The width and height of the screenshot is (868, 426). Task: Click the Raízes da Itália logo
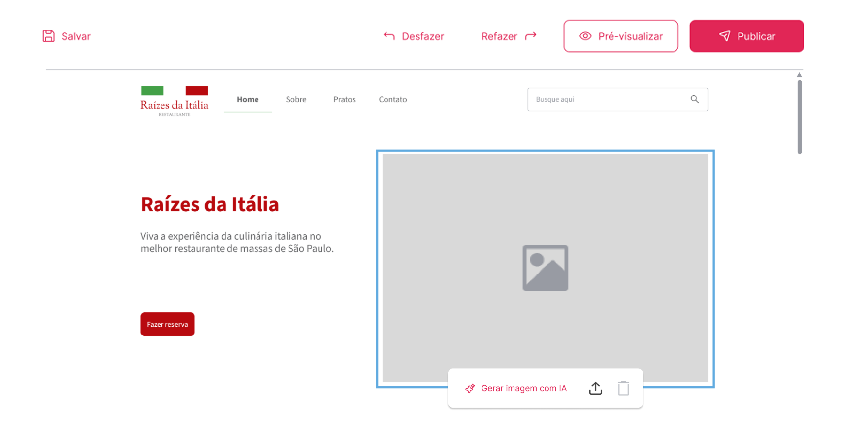pyautogui.click(x=174, y=101)
